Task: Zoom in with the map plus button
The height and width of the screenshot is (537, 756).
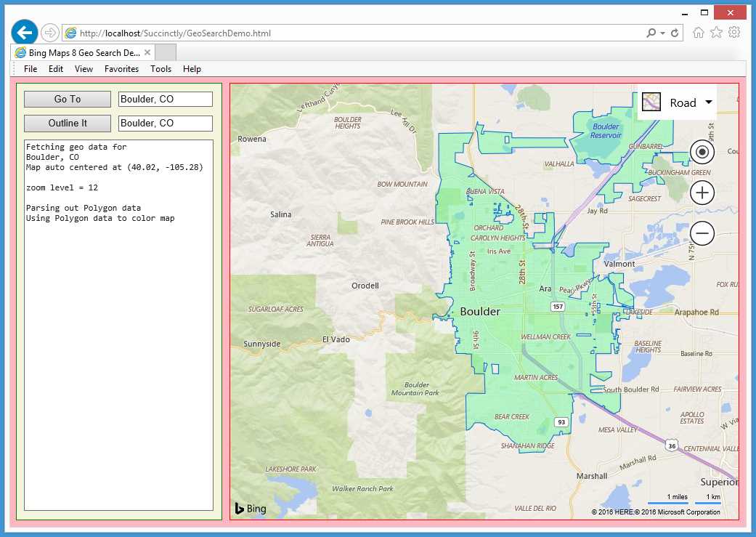Action: pyautogui.click(x=702, y=193)
